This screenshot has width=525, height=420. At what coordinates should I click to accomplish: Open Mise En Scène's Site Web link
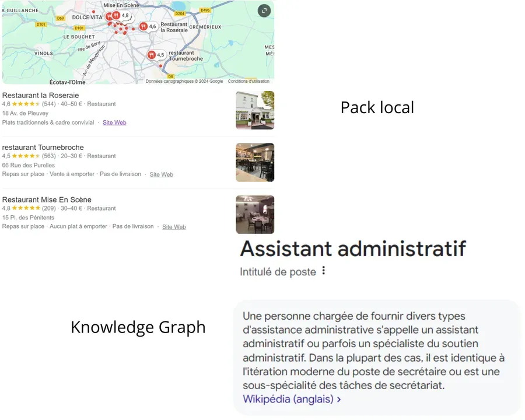(174, 226)
